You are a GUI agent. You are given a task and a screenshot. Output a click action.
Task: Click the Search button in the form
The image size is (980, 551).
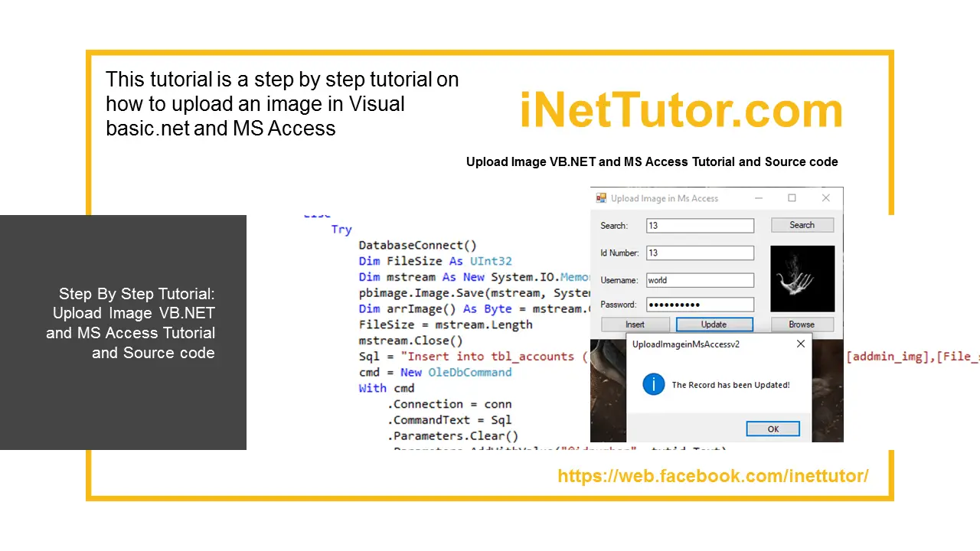coord(802,225)
